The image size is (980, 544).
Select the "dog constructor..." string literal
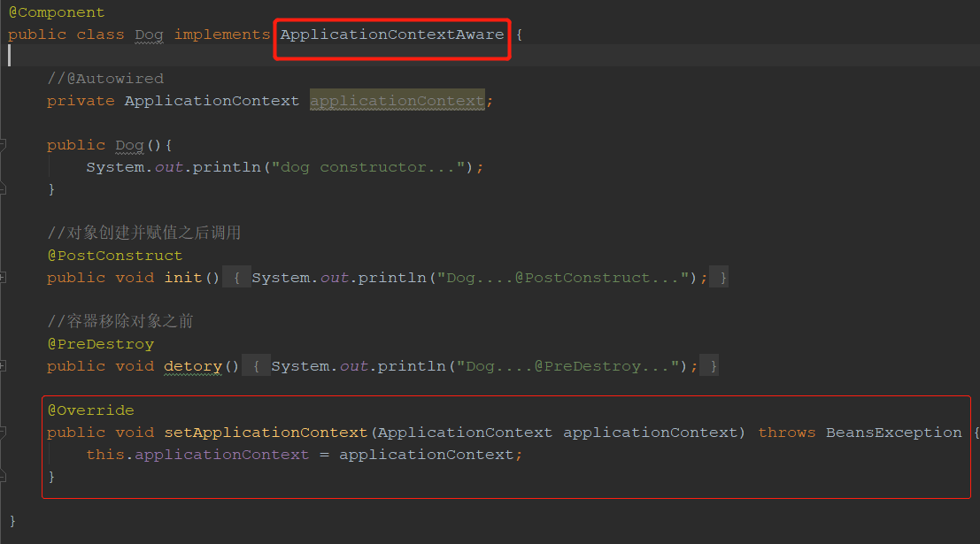point(368,167)
